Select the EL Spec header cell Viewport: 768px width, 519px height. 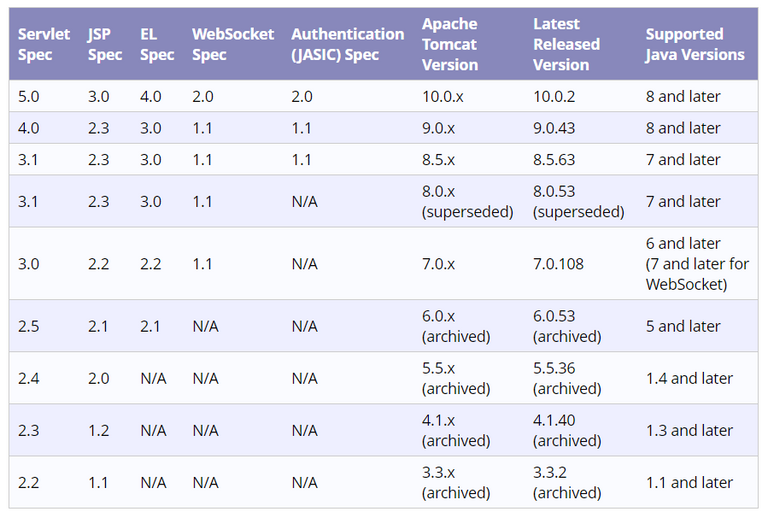click(x=157, y=44)
